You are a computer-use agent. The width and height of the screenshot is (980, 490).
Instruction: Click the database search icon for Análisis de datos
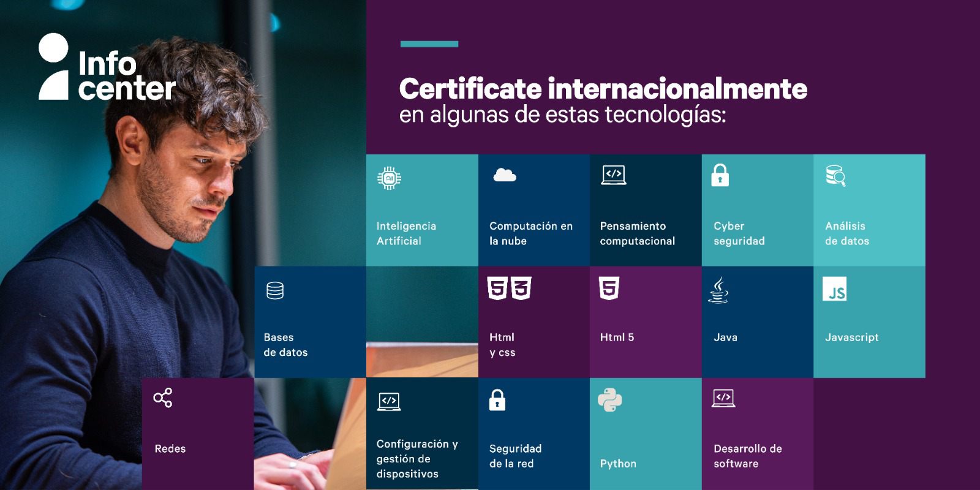coord(836,176)
